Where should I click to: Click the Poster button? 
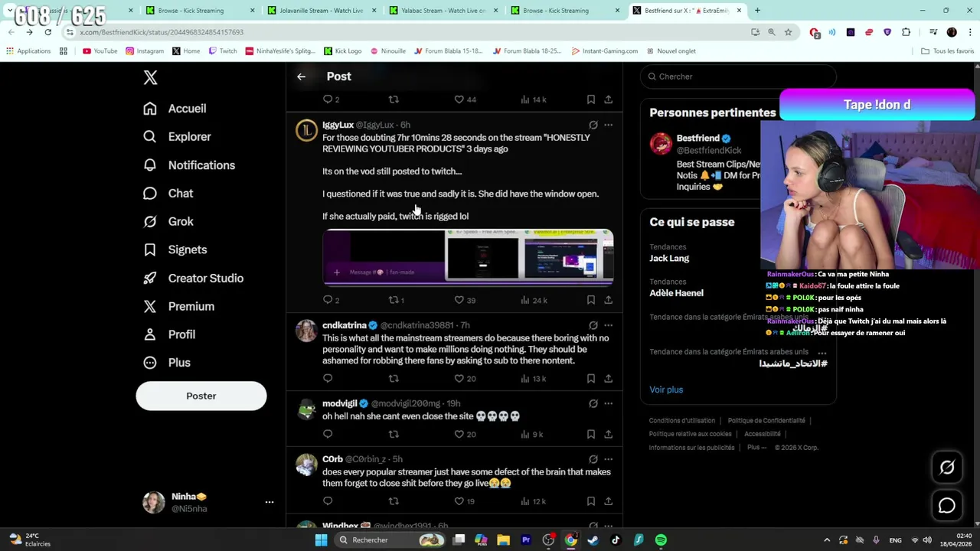201,396
